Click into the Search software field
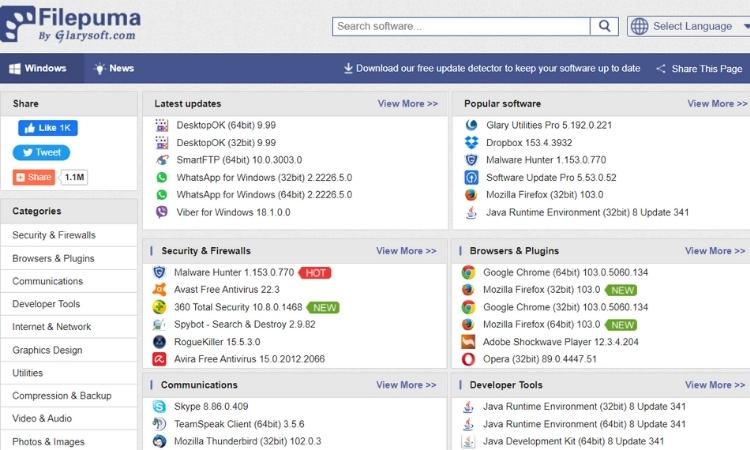Screen dimensions: 750x450 461,26
